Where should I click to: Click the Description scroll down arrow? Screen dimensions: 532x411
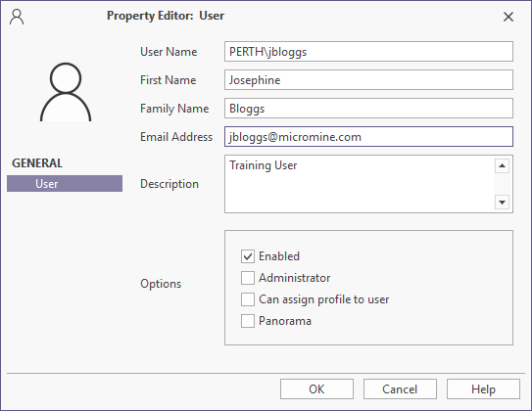[x=502, y=203]
